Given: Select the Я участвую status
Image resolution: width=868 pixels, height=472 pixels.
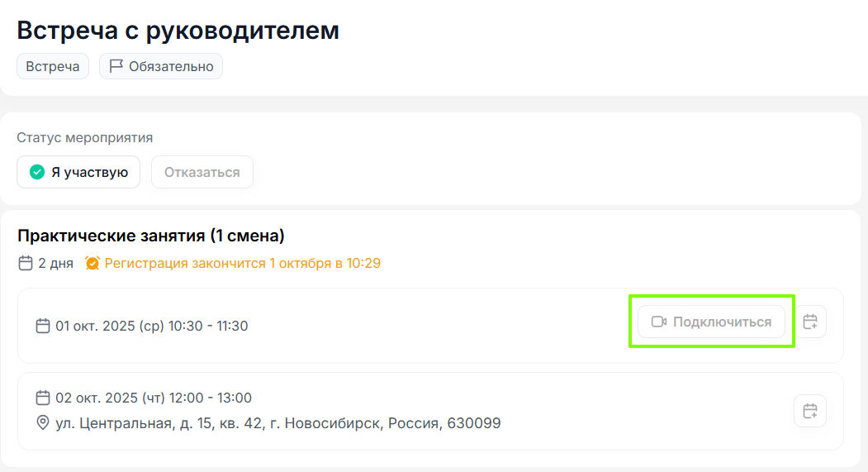Looking at the screenshot, I should [78, 173].
